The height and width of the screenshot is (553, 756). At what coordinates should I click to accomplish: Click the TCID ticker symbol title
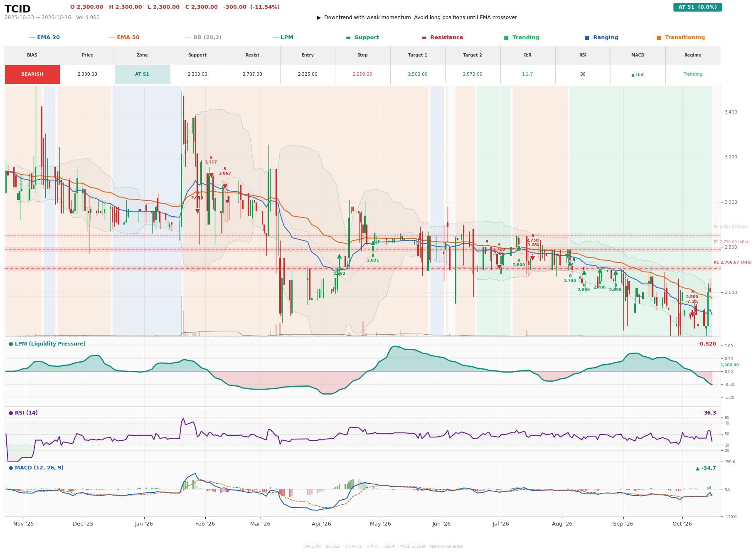click(x=17, y=9)
